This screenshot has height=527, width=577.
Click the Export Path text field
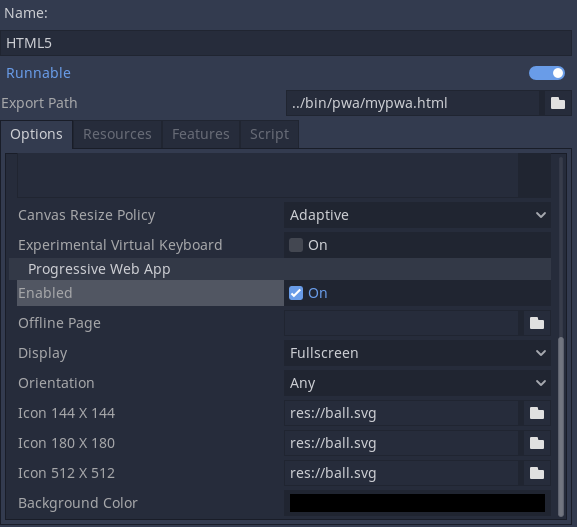coord(413,103)
